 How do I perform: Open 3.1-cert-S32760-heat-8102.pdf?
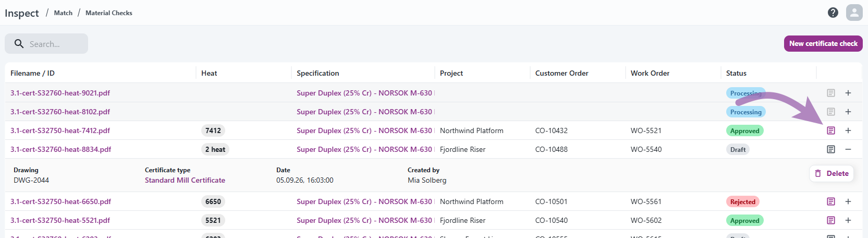[x=60, y=112]
